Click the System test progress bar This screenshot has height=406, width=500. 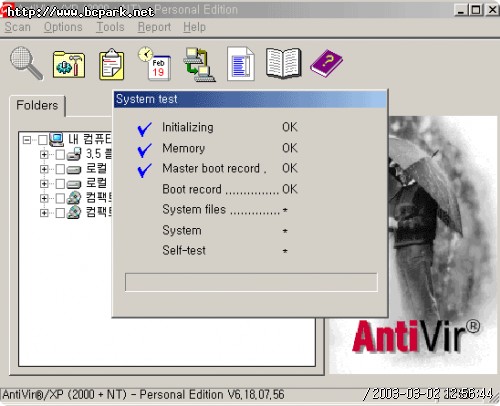pyautogui.click(x=251, y=282)
